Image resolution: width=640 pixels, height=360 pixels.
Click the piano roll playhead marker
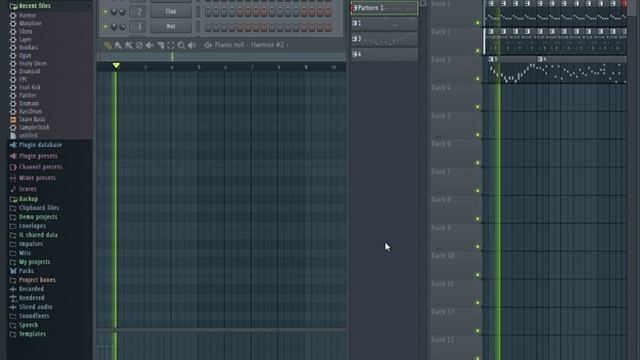[x=116, y=66]
